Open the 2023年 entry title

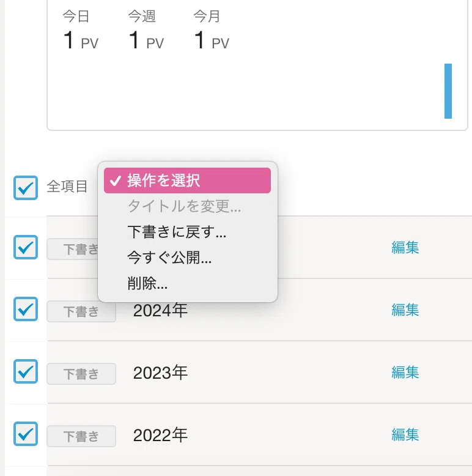click(160, 373)
